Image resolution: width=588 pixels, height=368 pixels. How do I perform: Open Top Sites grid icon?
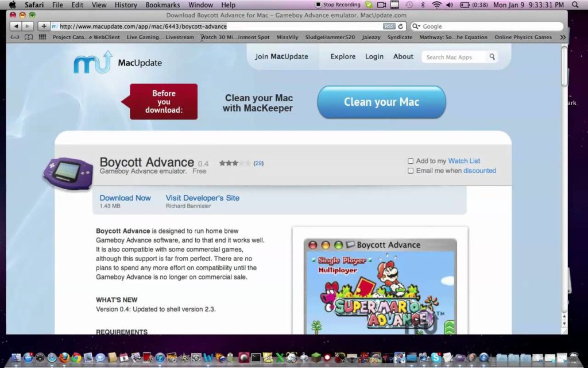pos(42,37)
